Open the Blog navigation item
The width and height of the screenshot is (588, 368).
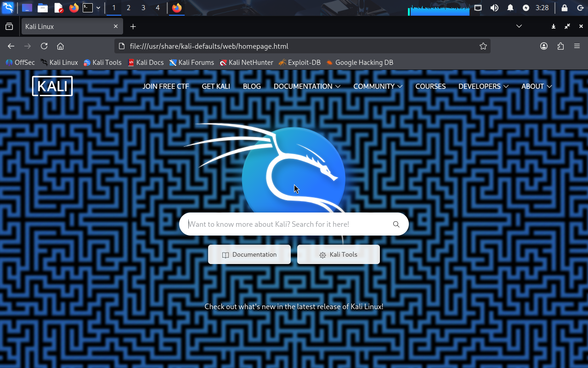pyautogui.click(x=252, y=86)
